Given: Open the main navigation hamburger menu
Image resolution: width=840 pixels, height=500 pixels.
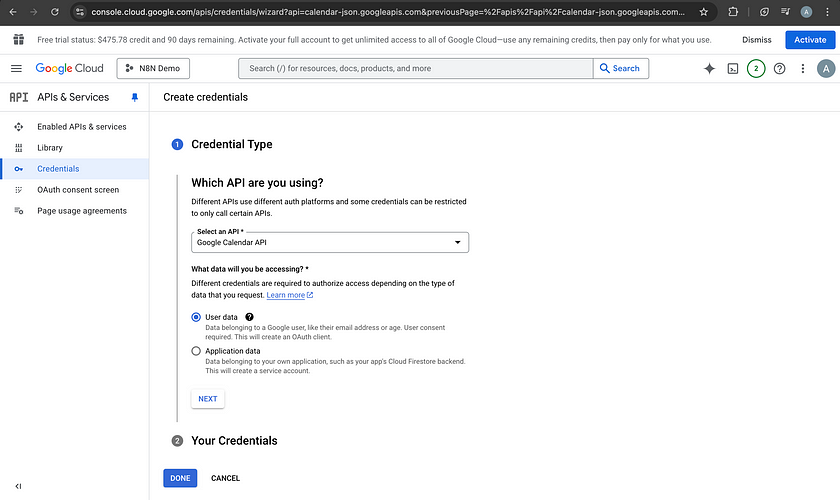Looking at the screenshot, I should click(x=17, y=69).
